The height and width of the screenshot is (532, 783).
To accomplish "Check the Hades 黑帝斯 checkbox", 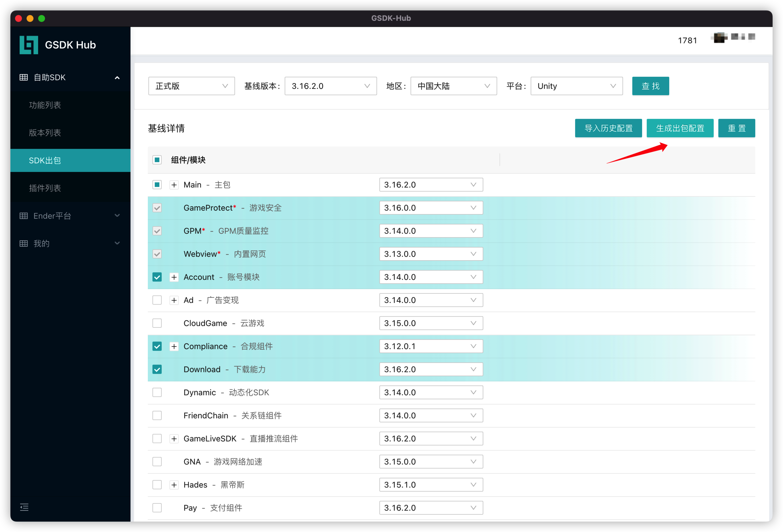I will pyautogui.click(x=157, y=485).
